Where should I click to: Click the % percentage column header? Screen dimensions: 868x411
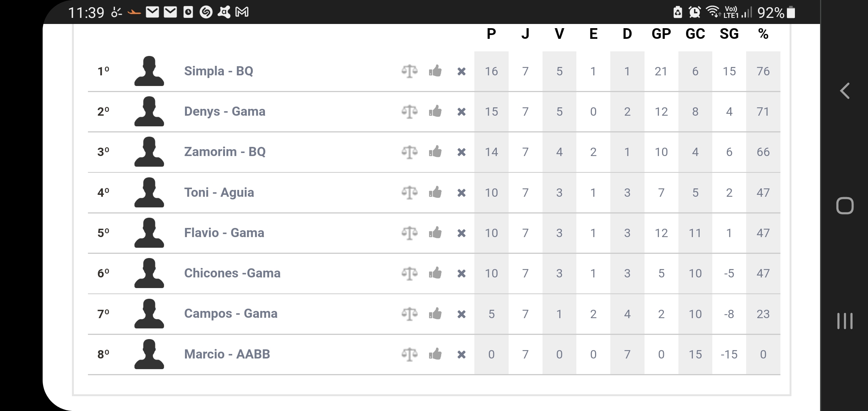tap(763, 34)
